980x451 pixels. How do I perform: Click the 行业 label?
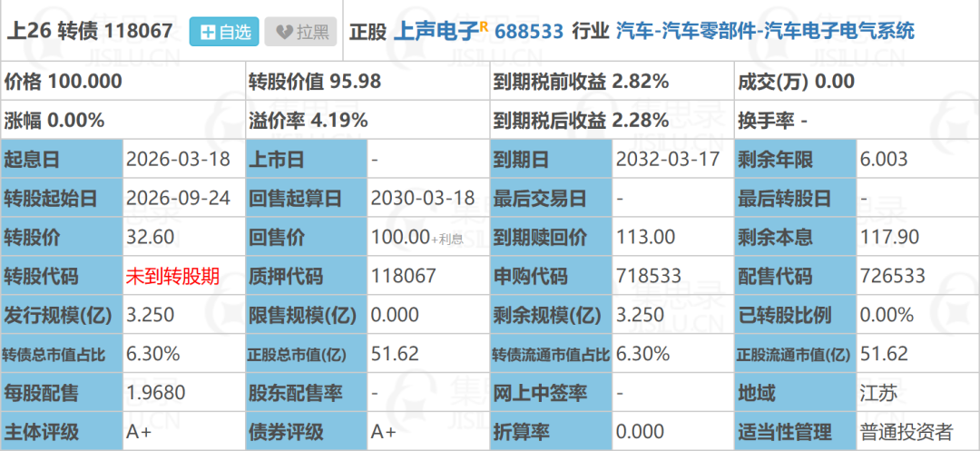point(590,31)
